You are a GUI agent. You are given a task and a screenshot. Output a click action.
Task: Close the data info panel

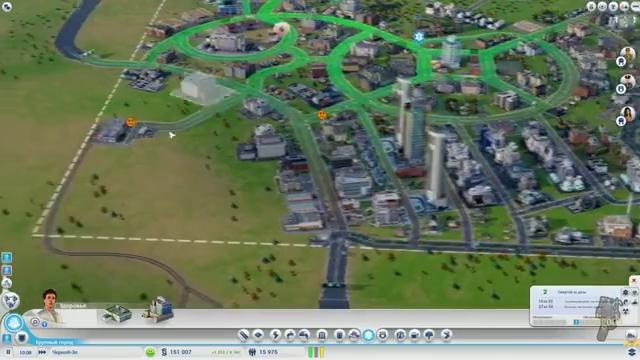pyautogui.click(x=634, y=280)
